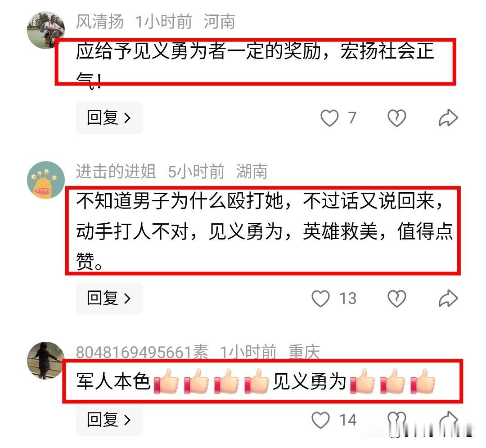486x448 pixels.
Task: Like the 军人本色 comment with 14 likes
Action: (x=320, y=420)
